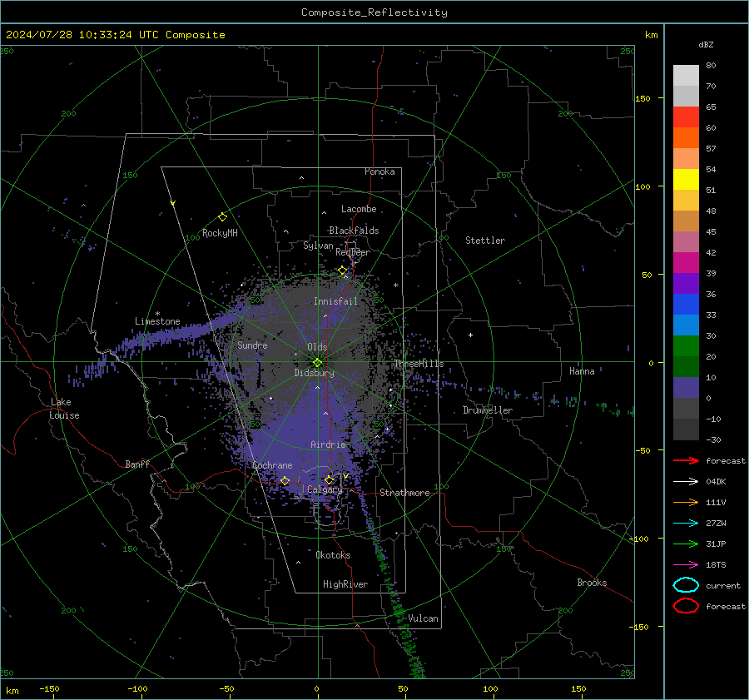Select the orange 111V arrow icon

[x=686, y=502]
